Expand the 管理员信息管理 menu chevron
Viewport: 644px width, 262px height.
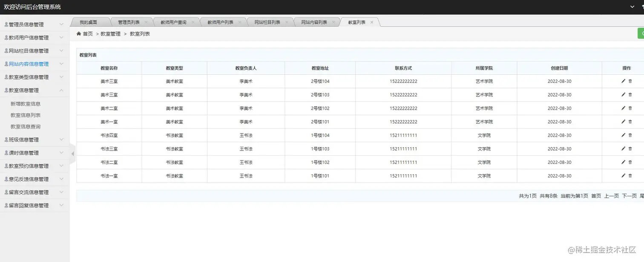click(x=61, y=24)
